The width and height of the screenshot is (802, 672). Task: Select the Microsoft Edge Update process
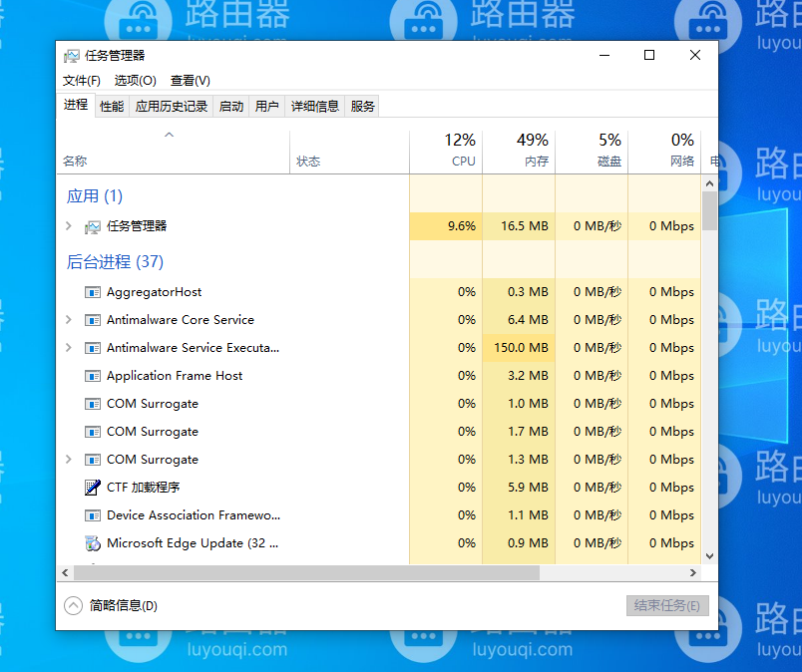coord(193,543)
